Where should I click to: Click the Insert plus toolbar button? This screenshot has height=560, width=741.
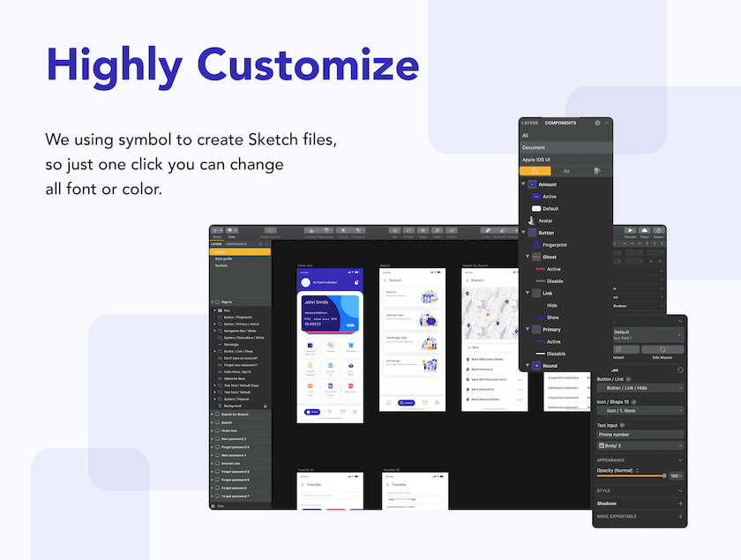(217, 231)
